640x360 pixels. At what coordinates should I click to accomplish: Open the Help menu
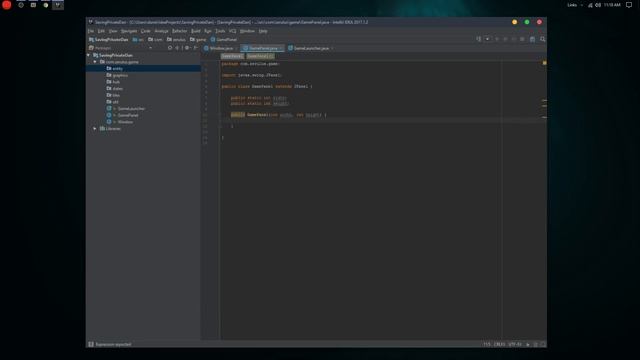pos(263,31)
